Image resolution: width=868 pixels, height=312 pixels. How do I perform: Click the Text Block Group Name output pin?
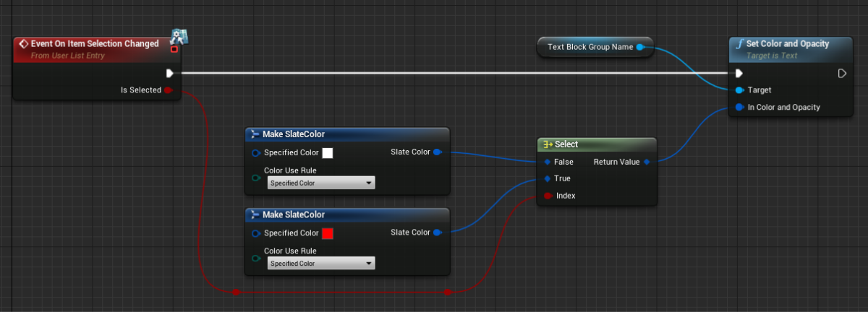[639, 48]
